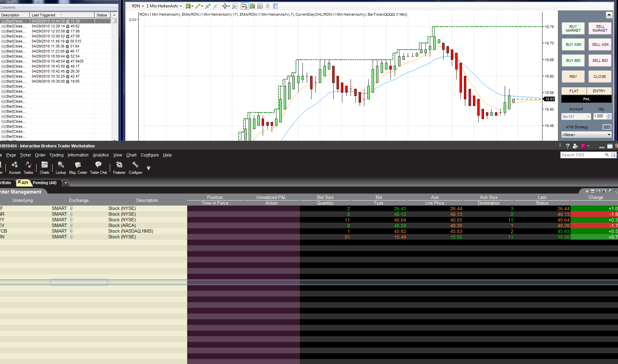Click the REV button

[x=573, y=77]
